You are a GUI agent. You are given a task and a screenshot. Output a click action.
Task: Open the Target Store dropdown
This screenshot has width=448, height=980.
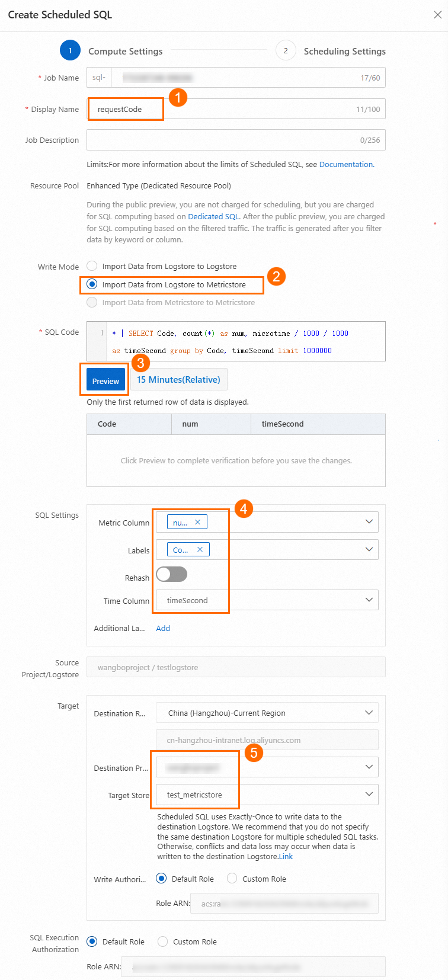pos(267,795)
